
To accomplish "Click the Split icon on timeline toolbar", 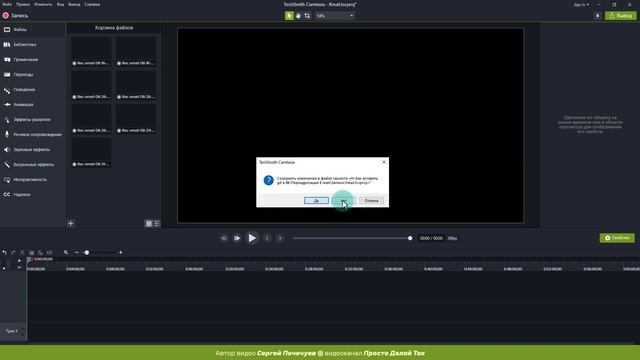I will pyautogui.click(x=49, y=253).
